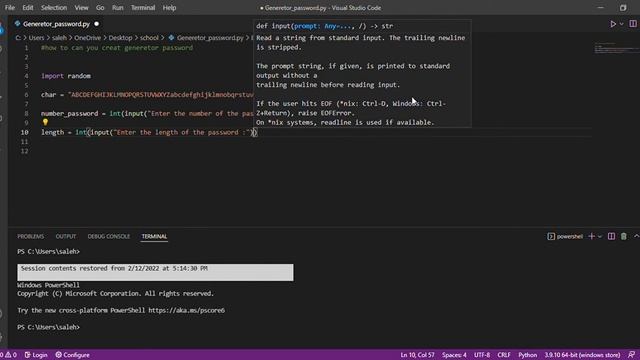Open the https://aka.ms/pscore6 link in terminal
640x360 pixels.
(x=187, y=310)
